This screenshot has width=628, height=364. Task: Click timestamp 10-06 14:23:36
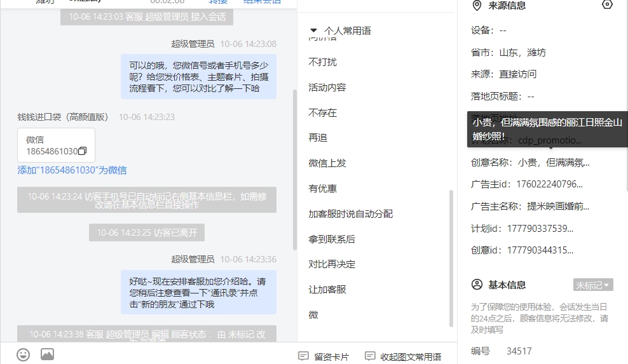click(x=249, y=259)
